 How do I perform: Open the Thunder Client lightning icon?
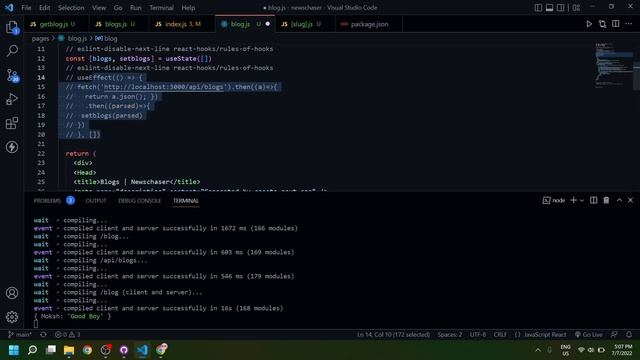click(x=12, y=147)
